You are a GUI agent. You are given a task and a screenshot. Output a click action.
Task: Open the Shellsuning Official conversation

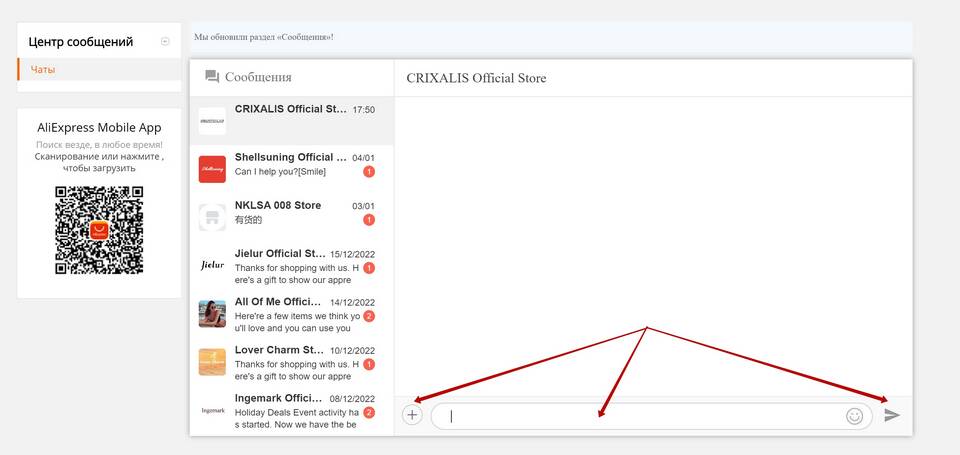coord(292,169)
